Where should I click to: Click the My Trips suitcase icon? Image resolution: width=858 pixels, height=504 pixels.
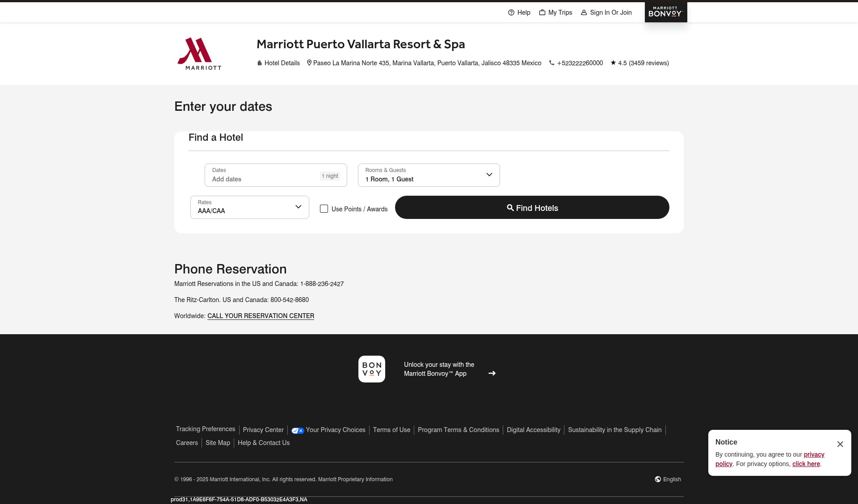click(x=542, y=13)
